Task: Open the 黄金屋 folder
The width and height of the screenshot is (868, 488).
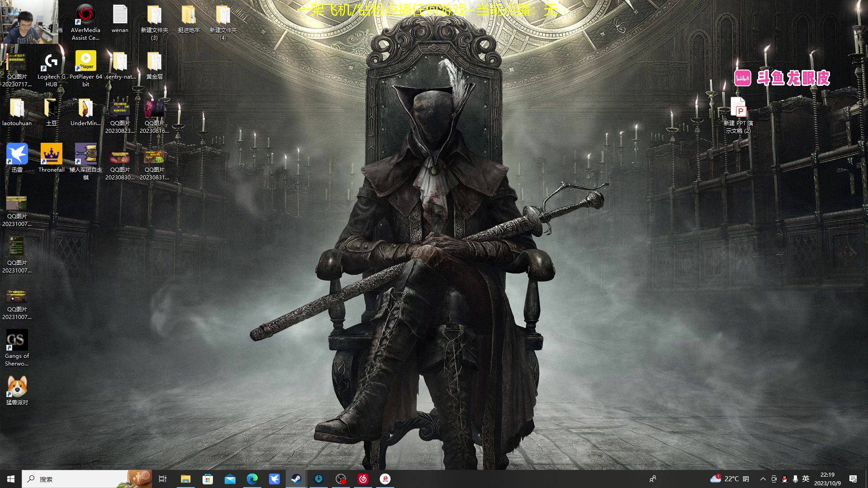Action: [154, 66]
